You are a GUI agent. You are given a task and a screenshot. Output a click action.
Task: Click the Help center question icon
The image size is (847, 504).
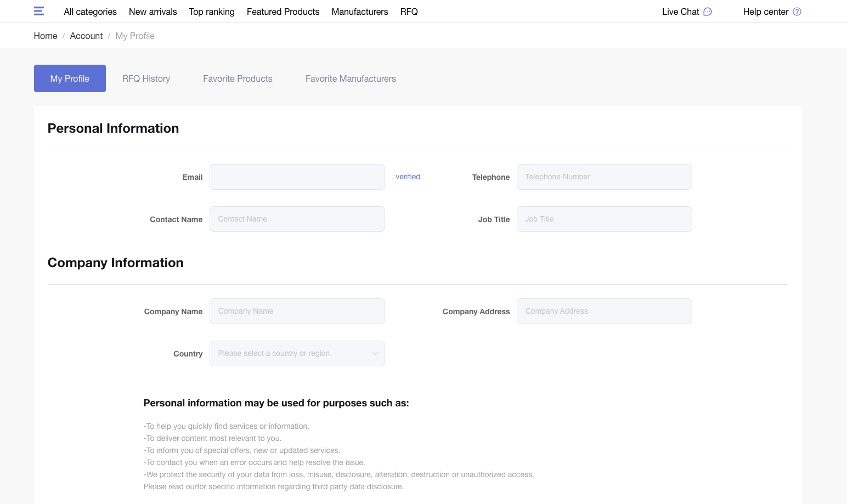[797, 12]
